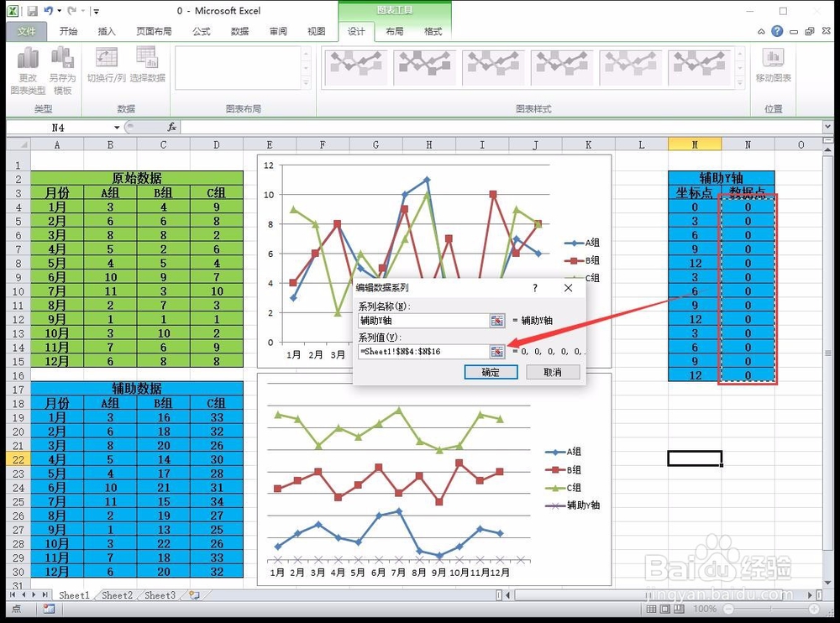Select the Sheet2 tab
The height and width of the screenshot is (623, 840).
click(117, 595)
